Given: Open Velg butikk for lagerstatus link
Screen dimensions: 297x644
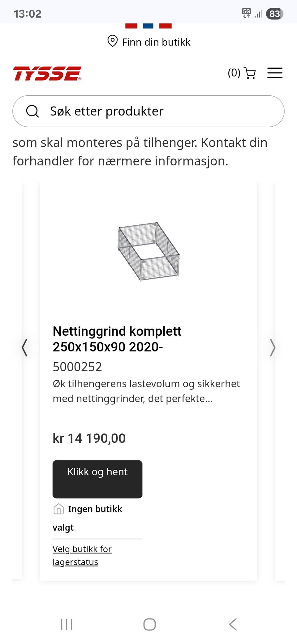Looking at the screenshot, I should [x=82, y=555].
